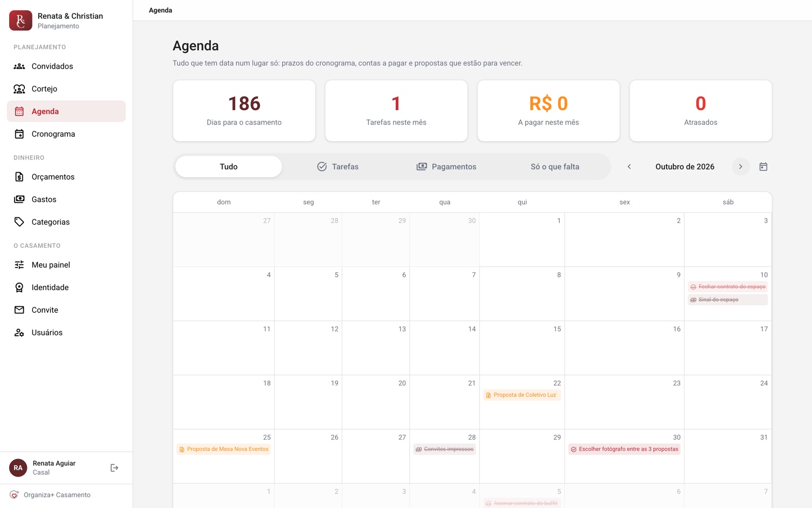Open the Convites impressos event
Screen dimensions: 812x508
pyautogui.click(x=445, y=449)
